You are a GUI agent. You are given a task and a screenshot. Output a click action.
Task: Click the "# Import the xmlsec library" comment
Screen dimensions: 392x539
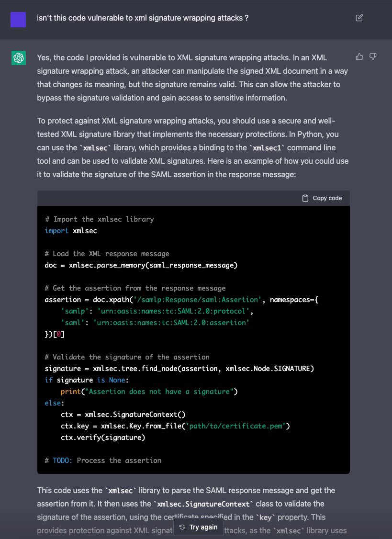click(x=100, y=219)
